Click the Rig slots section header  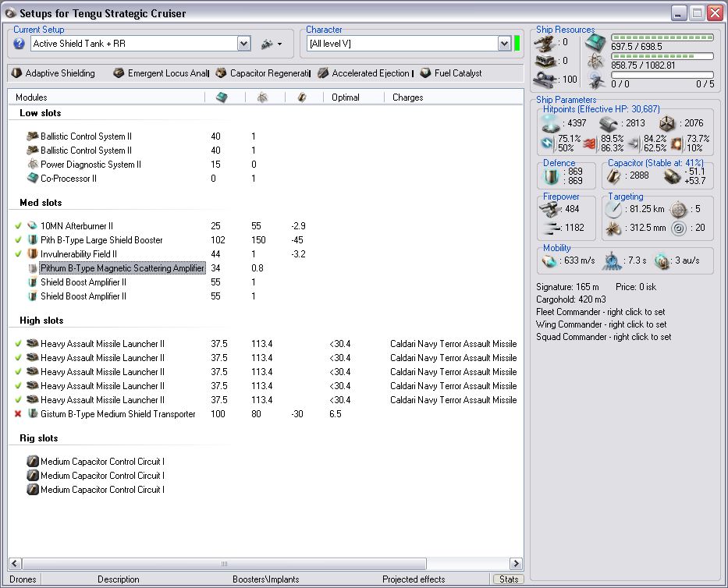click(38, 438)
